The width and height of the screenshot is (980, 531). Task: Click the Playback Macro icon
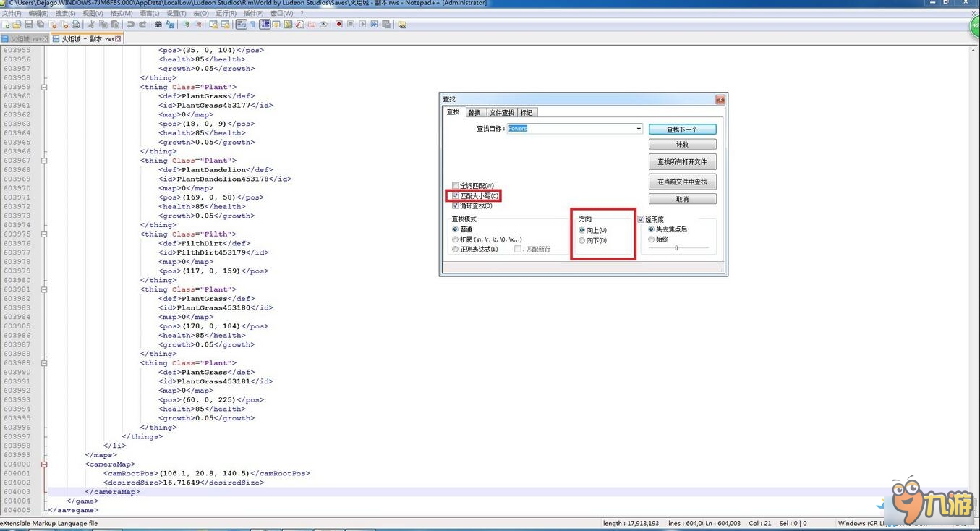(362, 24)
